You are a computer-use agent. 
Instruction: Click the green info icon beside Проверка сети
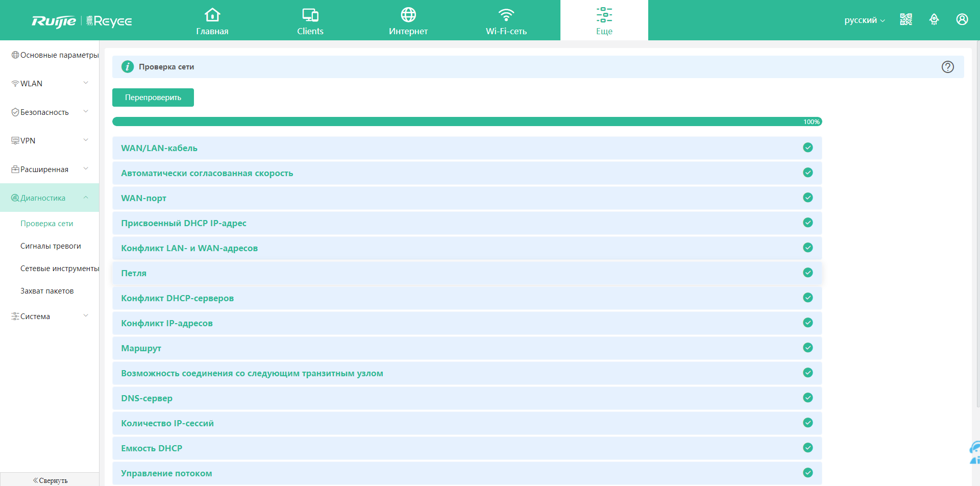[x=128, y=67]
